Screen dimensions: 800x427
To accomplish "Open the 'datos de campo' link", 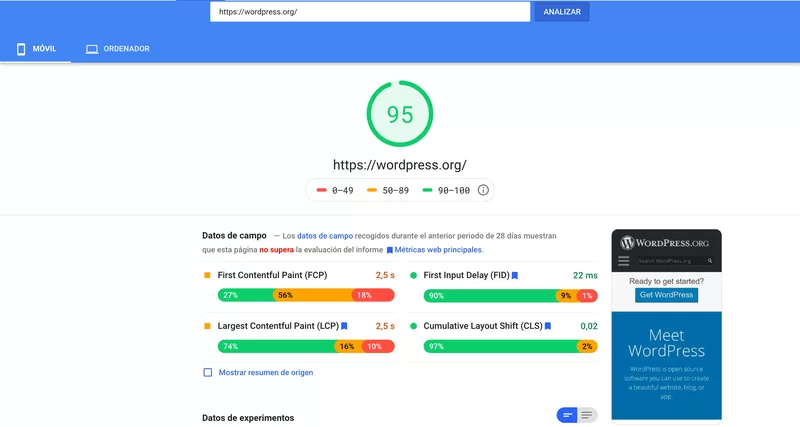I will [325, 236].
